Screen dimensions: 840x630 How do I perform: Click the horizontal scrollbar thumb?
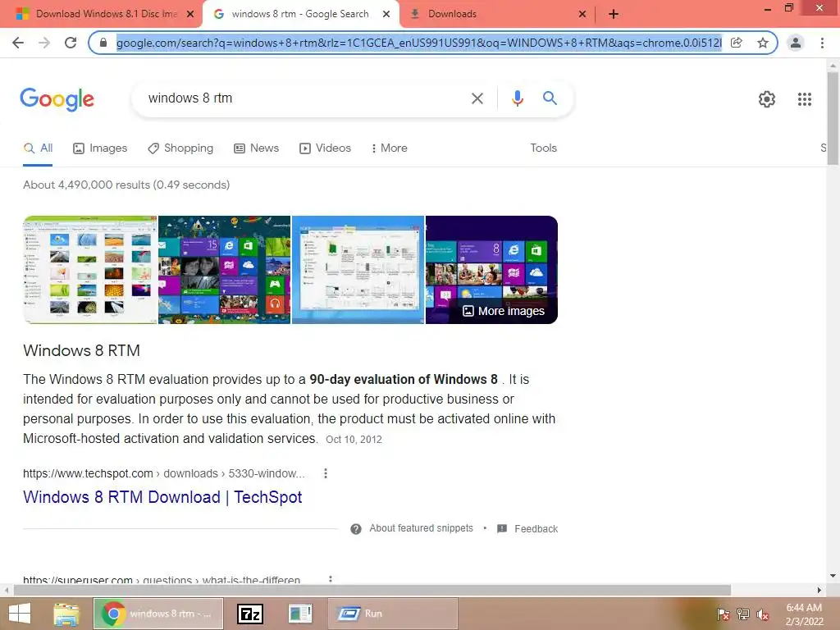[372, 591]
